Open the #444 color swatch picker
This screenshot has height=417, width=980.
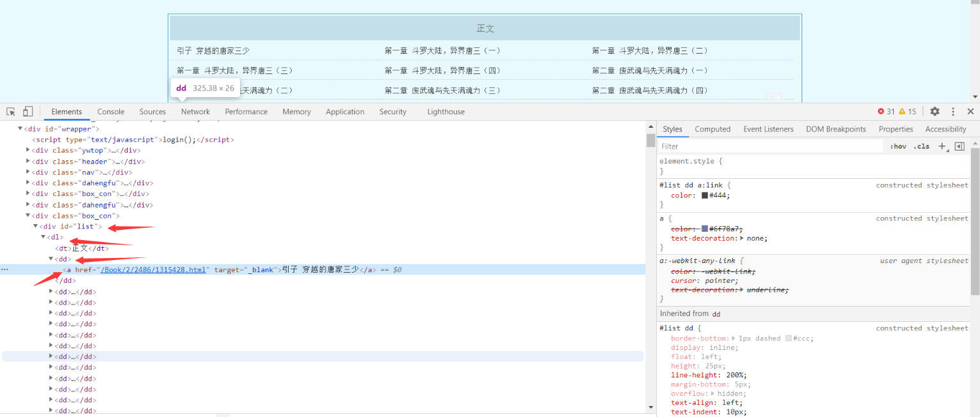pos(705,195)
